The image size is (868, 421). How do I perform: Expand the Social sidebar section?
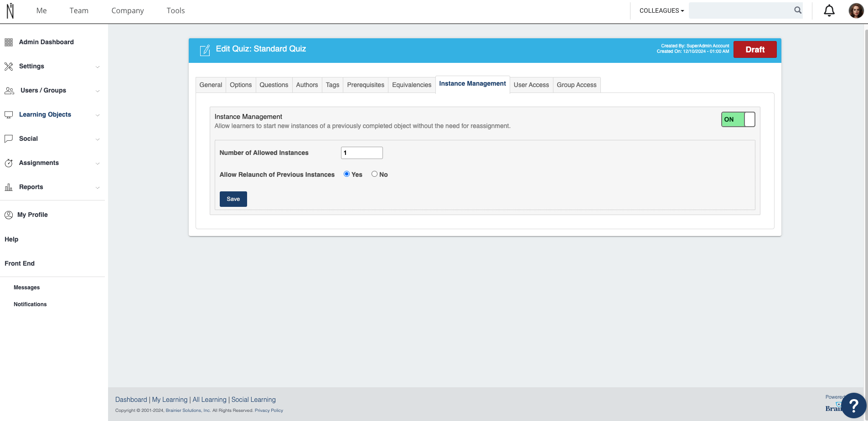(98, 139)
